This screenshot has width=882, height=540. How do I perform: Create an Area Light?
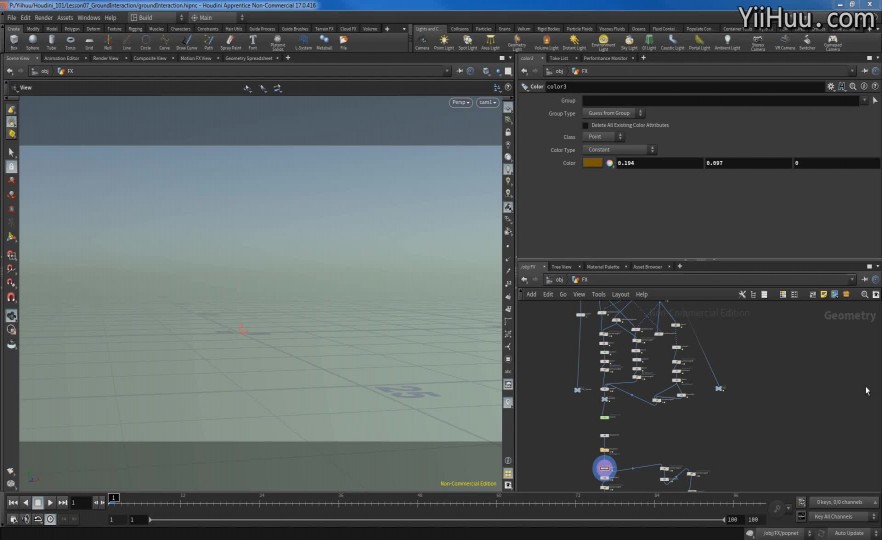pyautogui.click(x=490, y=43)
